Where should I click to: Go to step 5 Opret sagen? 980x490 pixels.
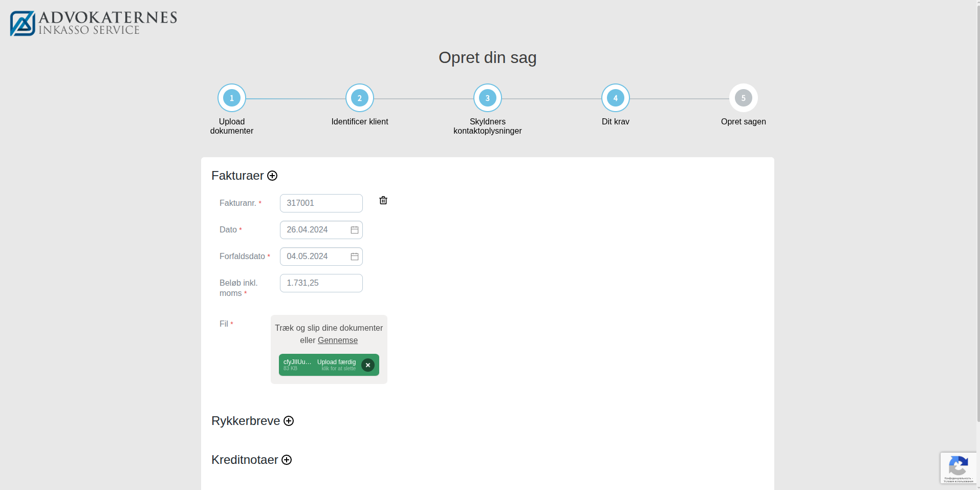pos(744,98)
